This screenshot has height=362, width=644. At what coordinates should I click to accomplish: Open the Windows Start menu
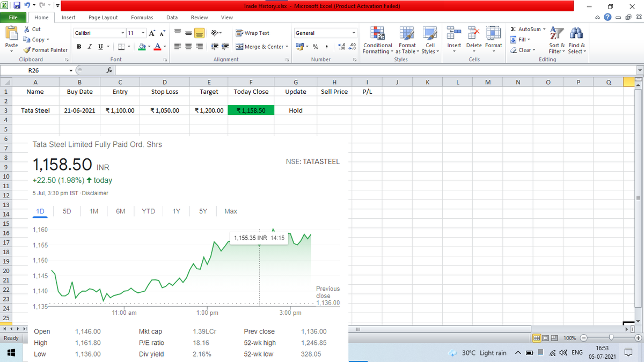tap(11, 353)
